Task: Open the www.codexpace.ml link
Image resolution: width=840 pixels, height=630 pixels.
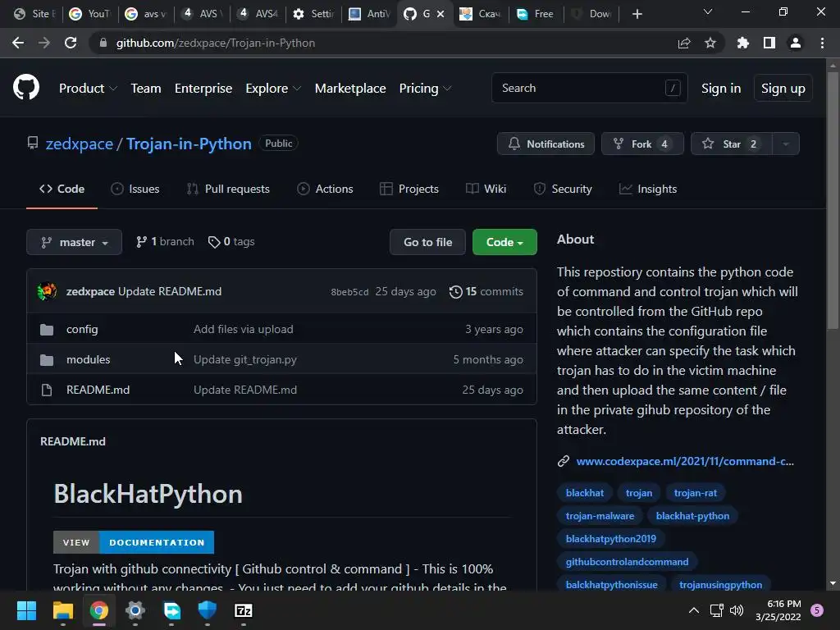Action: click(685, 461)
